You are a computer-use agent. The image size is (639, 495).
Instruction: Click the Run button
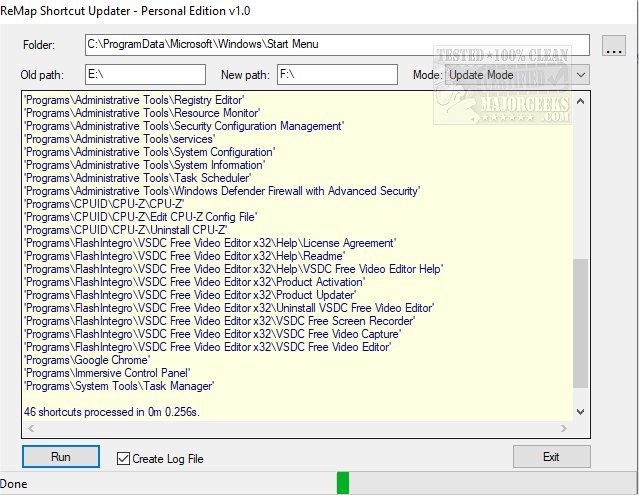[61, 456]
